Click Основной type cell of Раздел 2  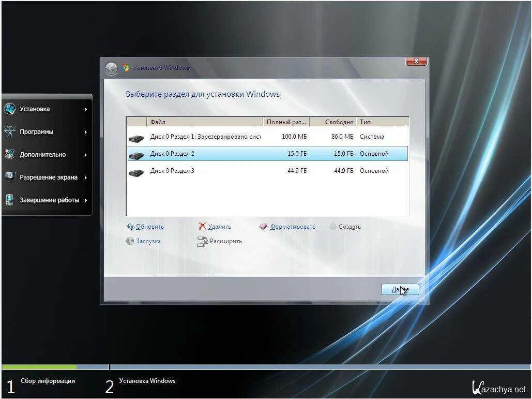click(374, 154)
